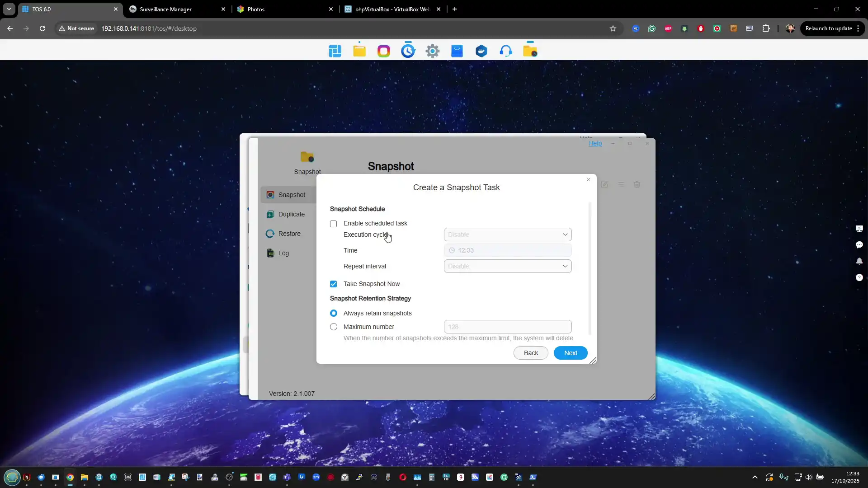Click the chat bubble icon on right sidebar
The width and height of the screenshot is (868, 488).
click(x=859, y=245)
